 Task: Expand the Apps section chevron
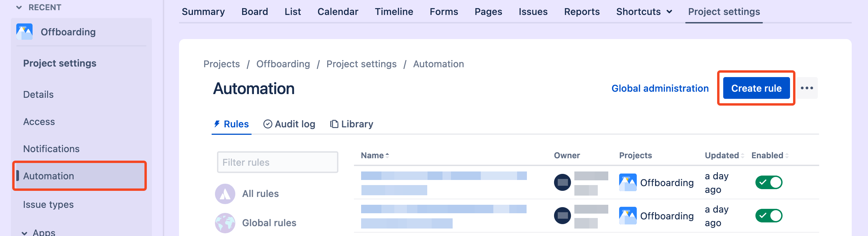[24, 233]
